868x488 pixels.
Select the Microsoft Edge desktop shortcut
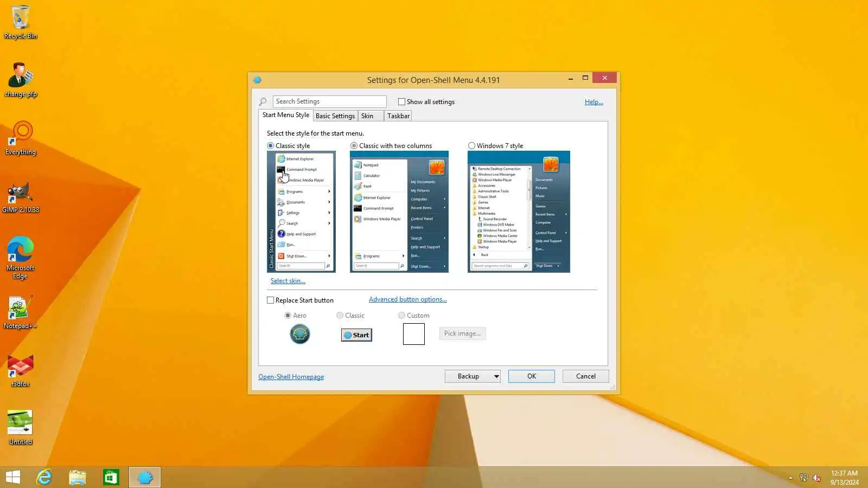pyautogui.click(x=21, y=258)
